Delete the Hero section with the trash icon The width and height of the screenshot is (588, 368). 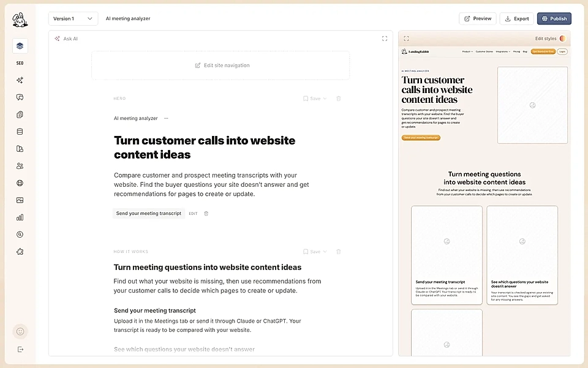tap(339, 99)
